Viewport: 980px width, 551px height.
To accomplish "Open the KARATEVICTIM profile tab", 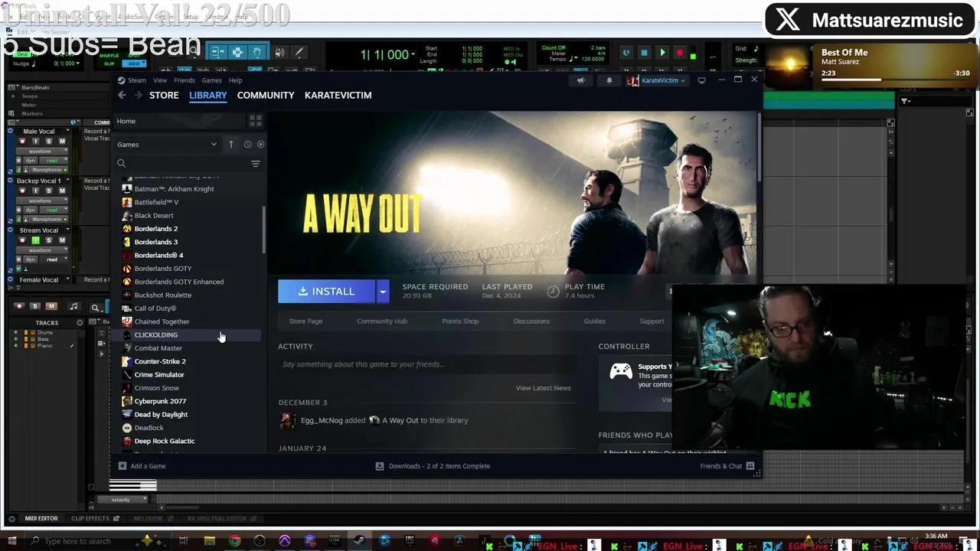I will tap(338, 95).
